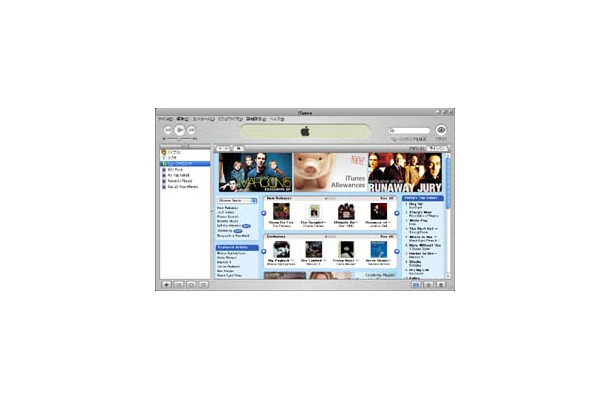Select Music Store in the source list
This screenshot has width=610, height=400.
coord(185,164)
